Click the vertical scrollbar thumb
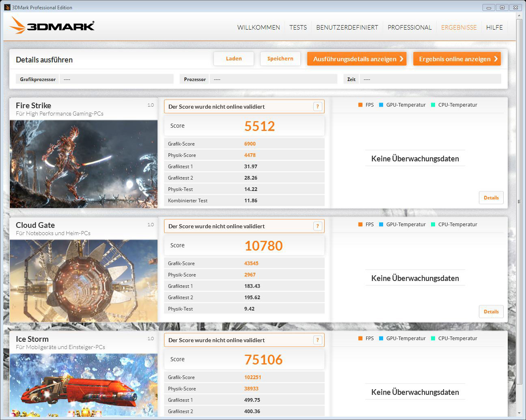Screen dimensions: 526x420 tap(519, 201)
